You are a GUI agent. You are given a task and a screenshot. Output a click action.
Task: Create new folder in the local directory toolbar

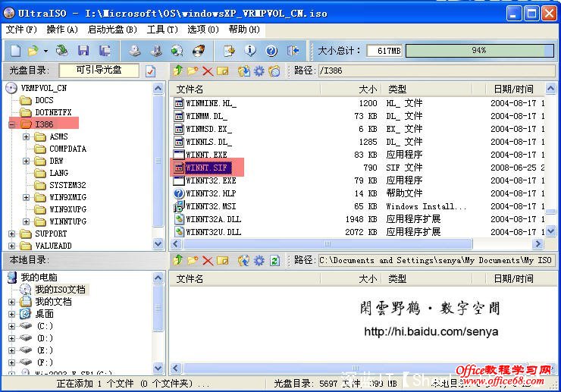(193, 260)
